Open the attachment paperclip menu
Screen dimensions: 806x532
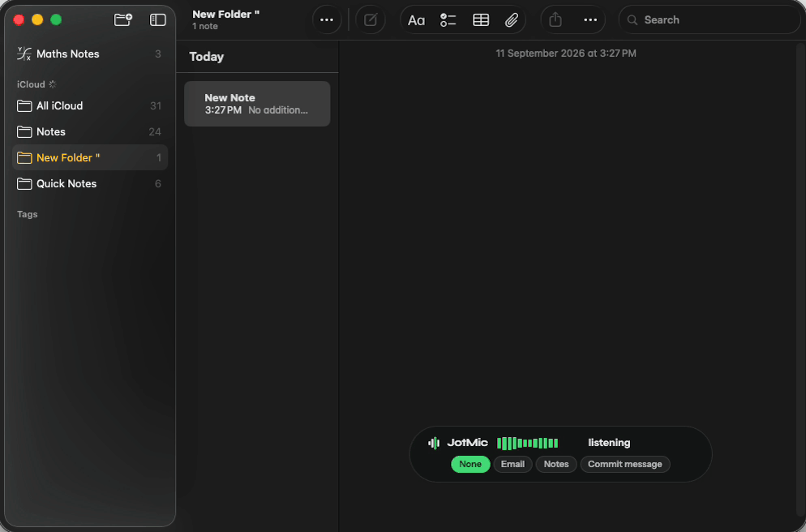pyautogui.click(x=511, y=20)
